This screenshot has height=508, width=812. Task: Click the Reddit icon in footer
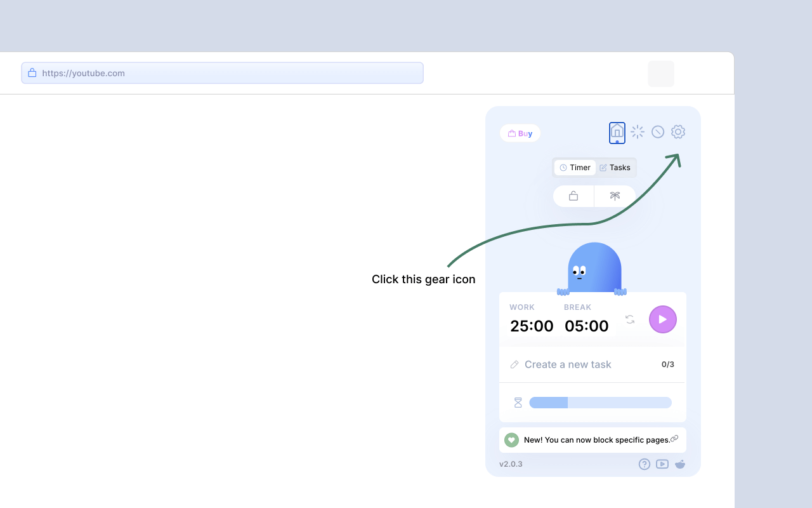click(x=680, y=464)
